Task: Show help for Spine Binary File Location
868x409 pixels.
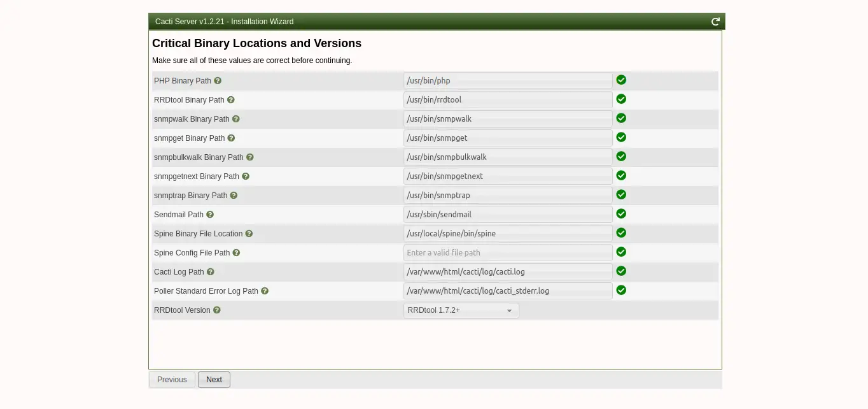Action: [249, 234]
